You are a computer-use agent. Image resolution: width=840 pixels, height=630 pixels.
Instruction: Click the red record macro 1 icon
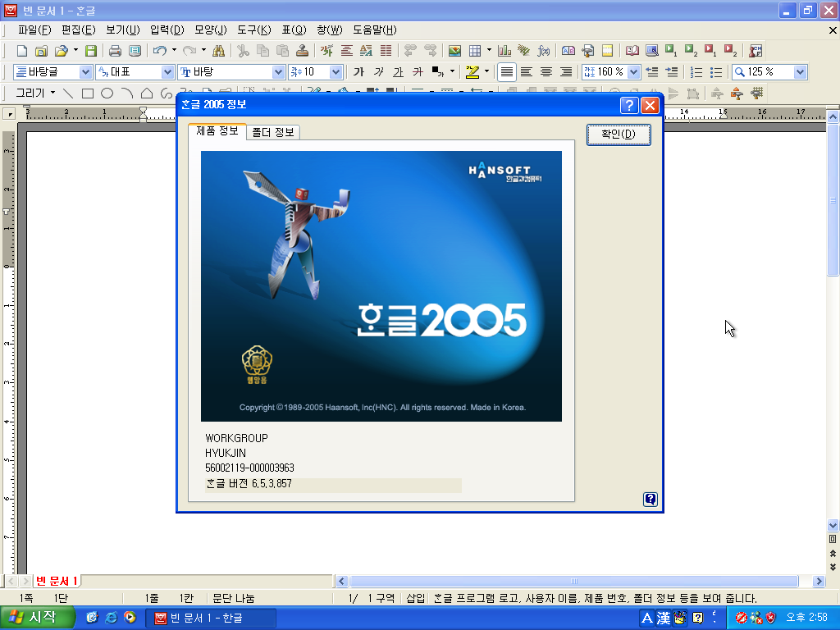pyautogui.click(x=711, y=51)
